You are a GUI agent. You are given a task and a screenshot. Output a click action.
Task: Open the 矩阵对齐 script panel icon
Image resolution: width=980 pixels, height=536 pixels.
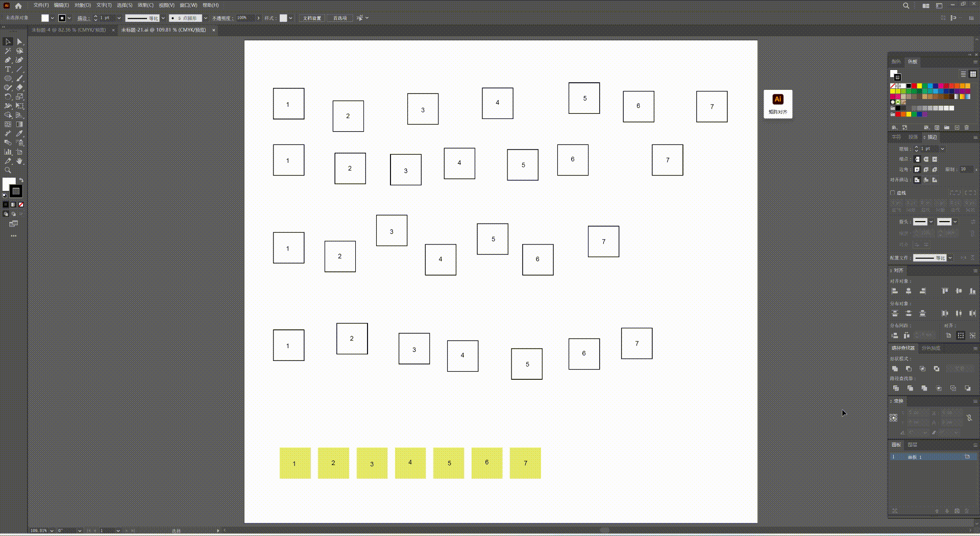[x=778, y=104]
